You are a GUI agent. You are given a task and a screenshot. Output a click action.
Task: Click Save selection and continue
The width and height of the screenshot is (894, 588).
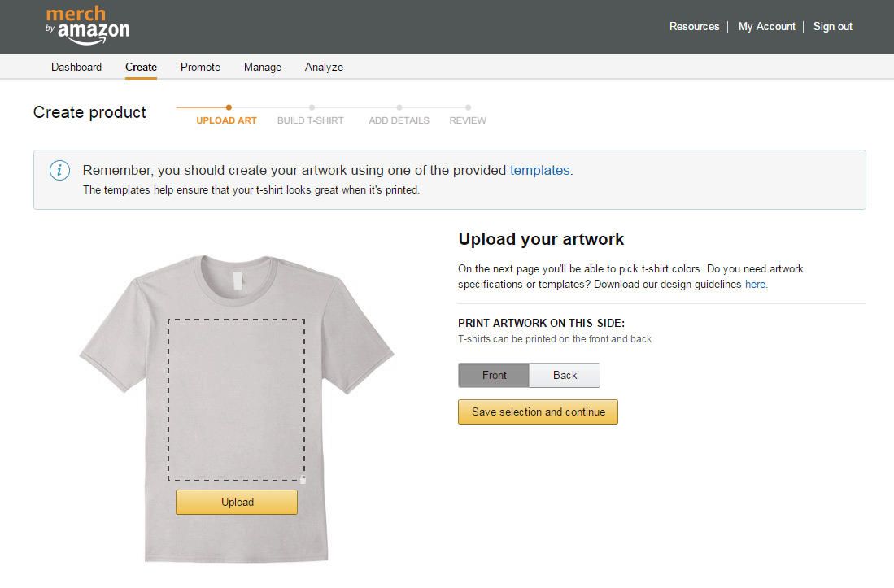[x=538, y=412]
